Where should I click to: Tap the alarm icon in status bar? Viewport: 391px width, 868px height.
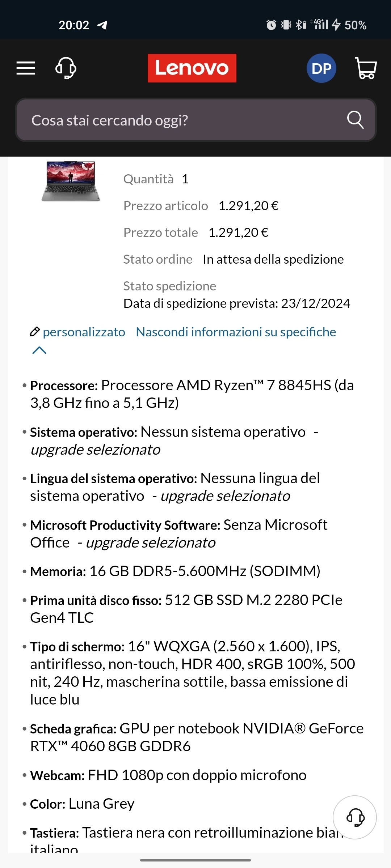point(271,25)
